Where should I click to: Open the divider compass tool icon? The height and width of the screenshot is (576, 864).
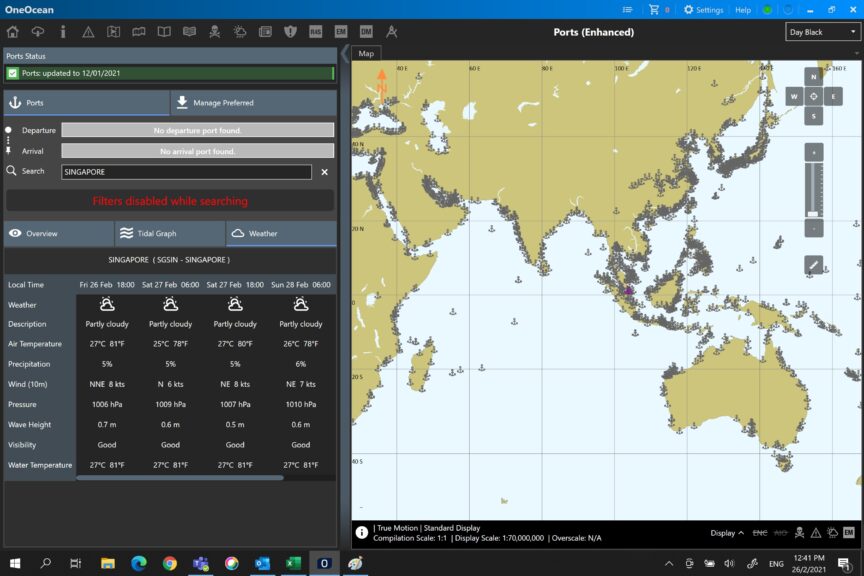(x=392, y=32)
